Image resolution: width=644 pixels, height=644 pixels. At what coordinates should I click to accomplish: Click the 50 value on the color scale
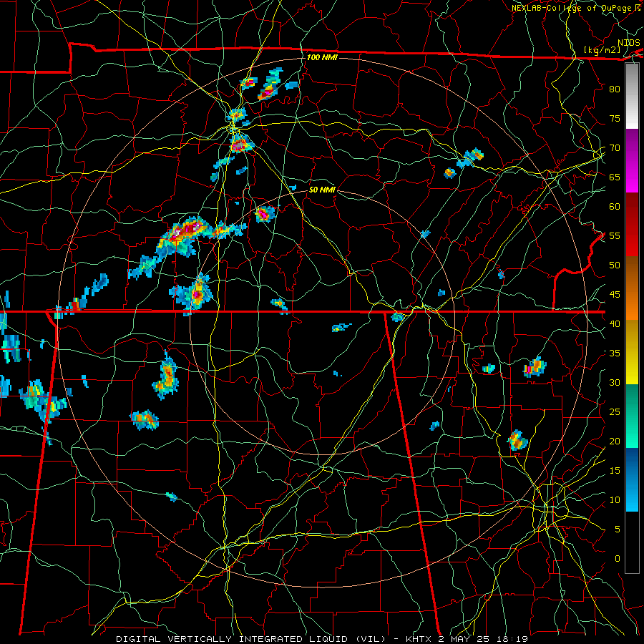(615, 265)
